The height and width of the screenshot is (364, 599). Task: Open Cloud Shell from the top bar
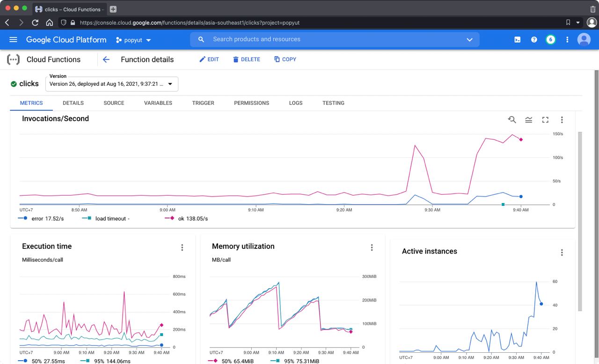(517, 39)
